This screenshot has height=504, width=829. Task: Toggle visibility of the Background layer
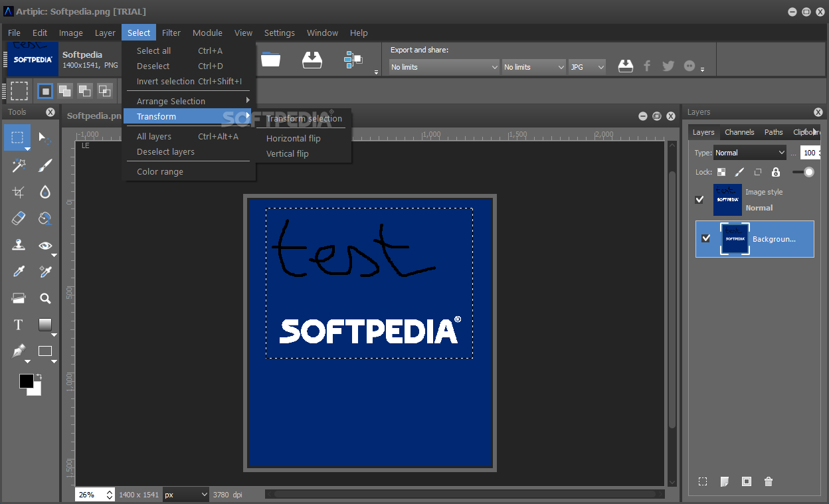click(705, 238)
